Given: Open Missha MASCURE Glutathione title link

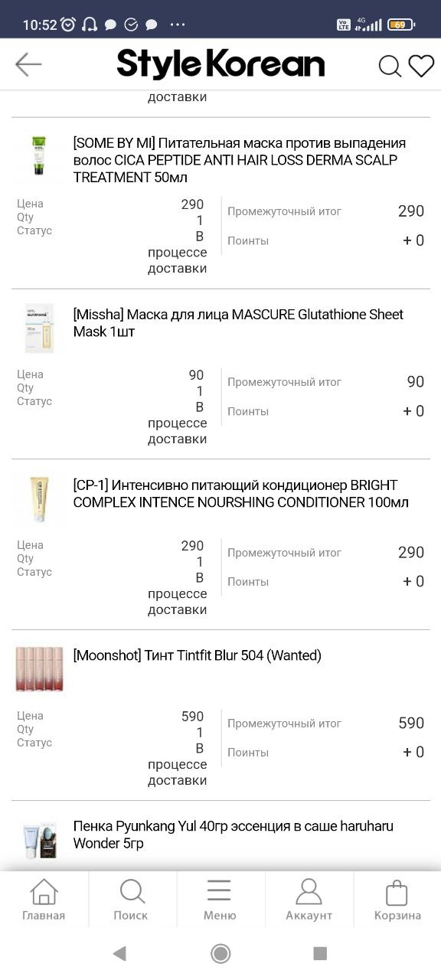Looking at the screenshot, I should point(238,322).
